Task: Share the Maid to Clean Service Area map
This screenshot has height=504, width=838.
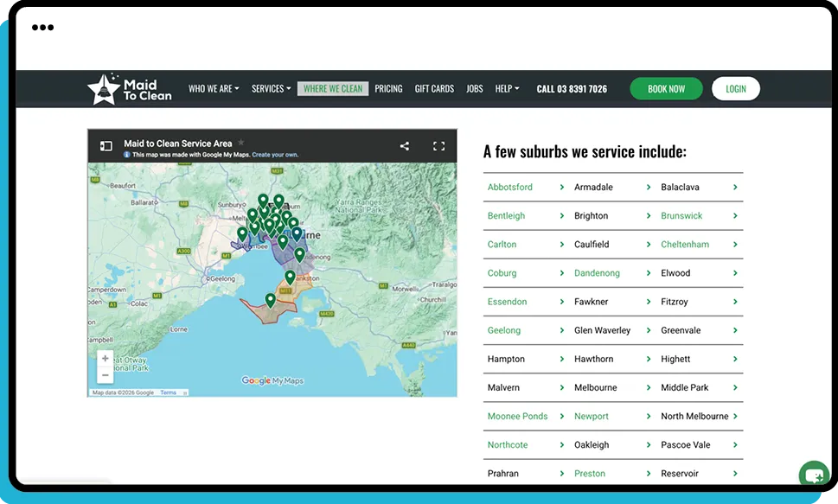Action: 404,146
